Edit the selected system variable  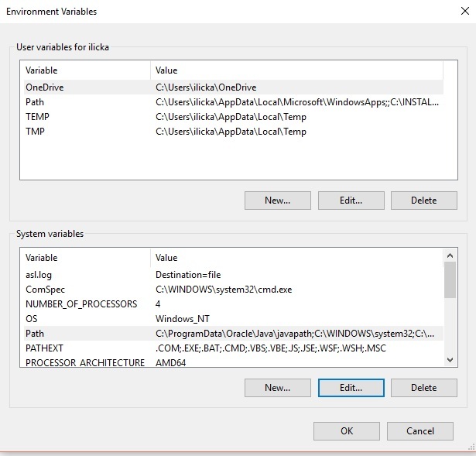coord(351,388)
